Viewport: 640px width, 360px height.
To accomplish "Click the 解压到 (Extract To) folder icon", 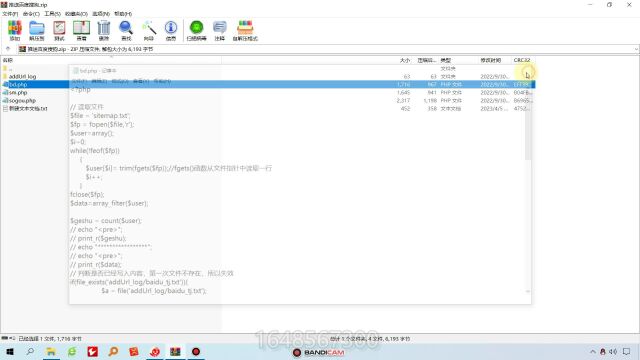I will 37,31.
